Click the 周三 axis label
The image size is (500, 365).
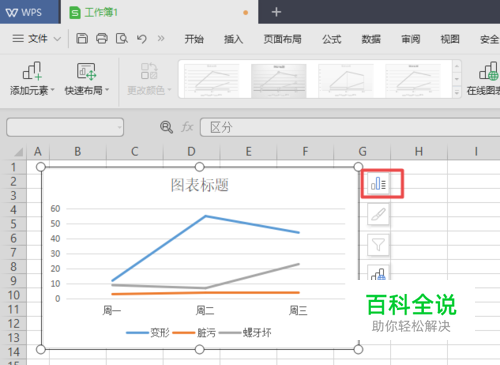[x=298, y=311]
